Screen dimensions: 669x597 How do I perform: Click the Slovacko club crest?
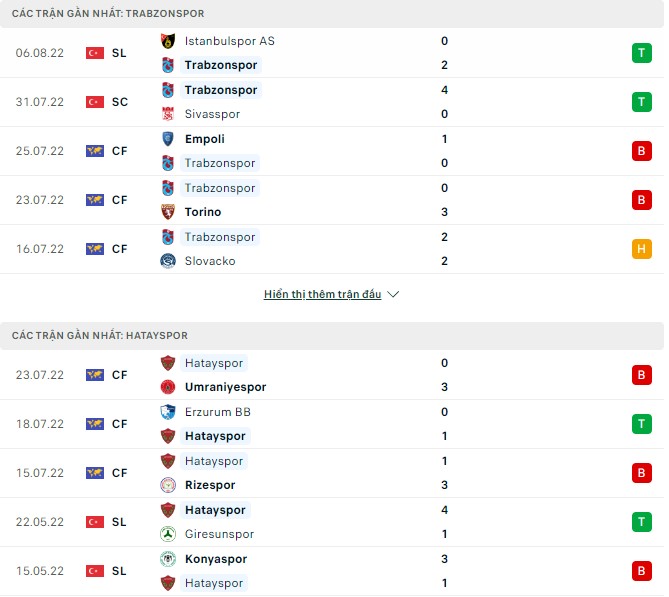(x=167, y=261)
